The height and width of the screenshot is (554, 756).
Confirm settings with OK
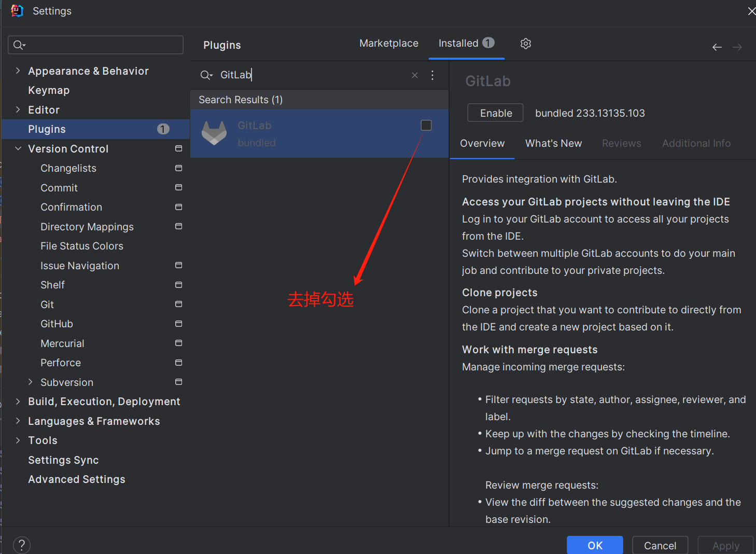[595, 545]
